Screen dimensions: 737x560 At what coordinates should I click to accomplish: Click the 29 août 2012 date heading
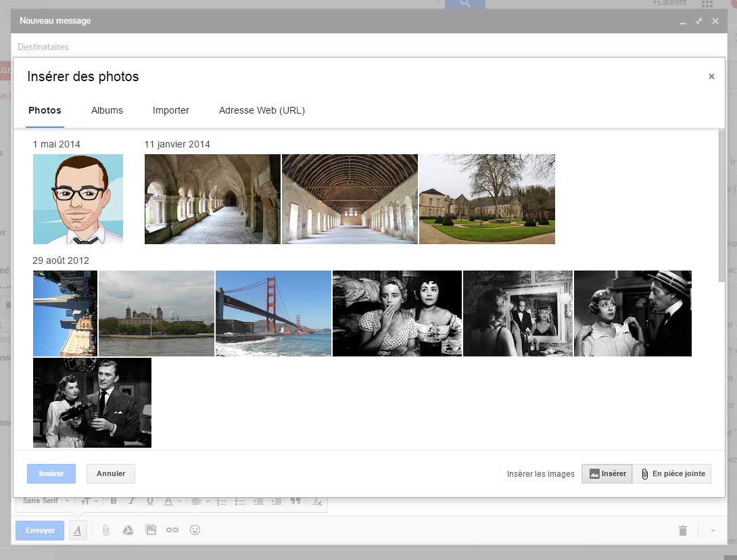coord(61,260)
